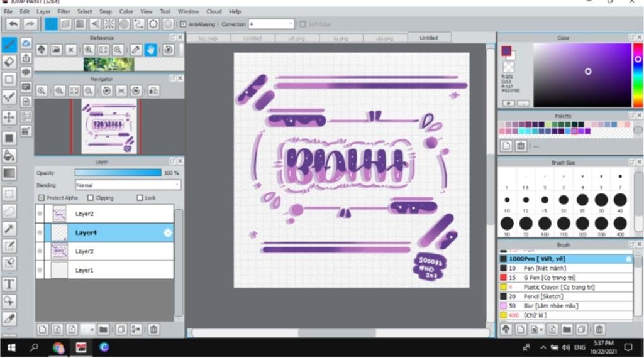Open the File menu

coord(8,11)
